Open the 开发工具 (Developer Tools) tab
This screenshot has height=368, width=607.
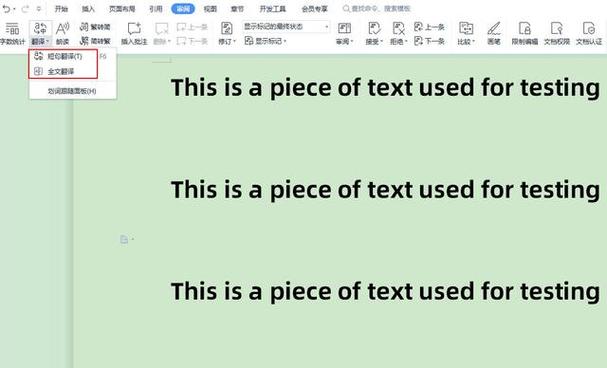(x=273, y=9)
